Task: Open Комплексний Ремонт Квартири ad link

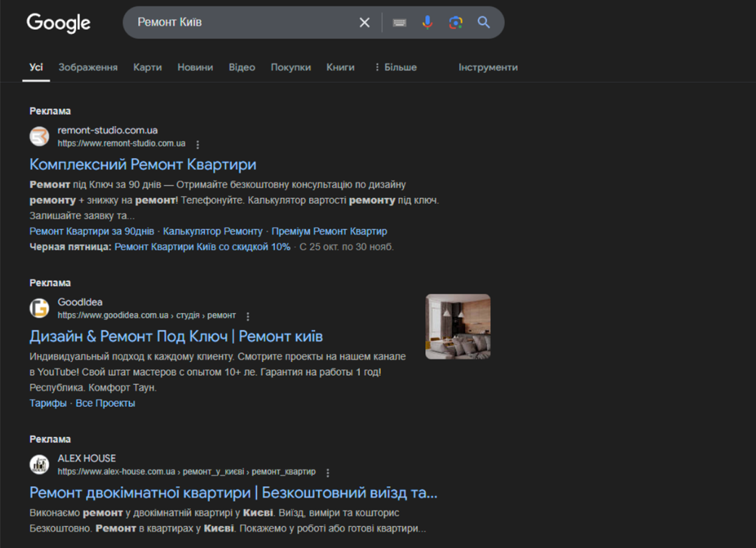Action: (x=142, y=165)
